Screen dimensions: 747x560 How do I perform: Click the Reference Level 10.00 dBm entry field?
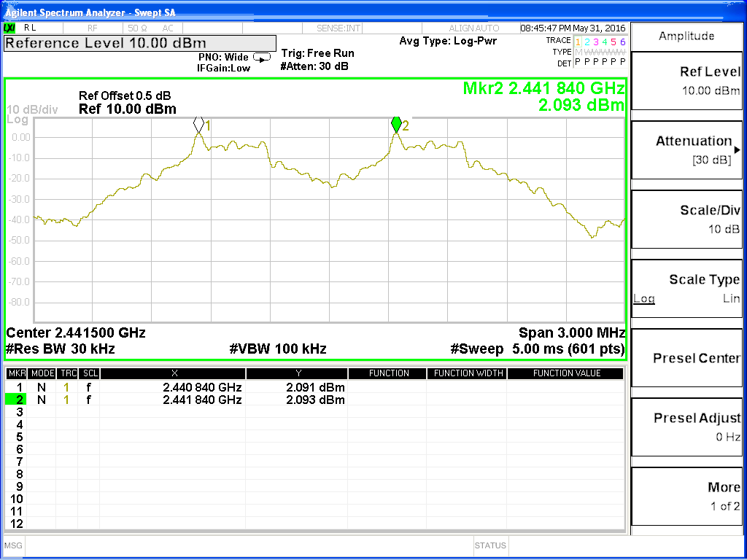tap(140, 43)
